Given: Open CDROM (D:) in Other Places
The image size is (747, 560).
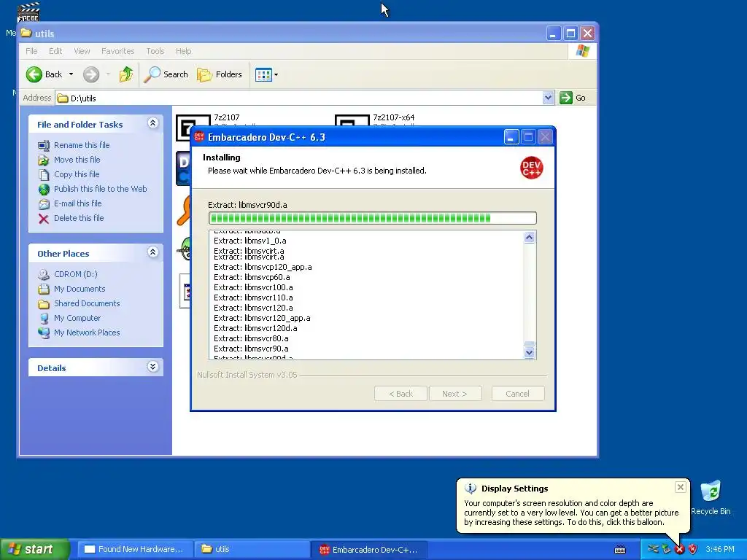Looking at the screenshot, I should click(75, 274).
